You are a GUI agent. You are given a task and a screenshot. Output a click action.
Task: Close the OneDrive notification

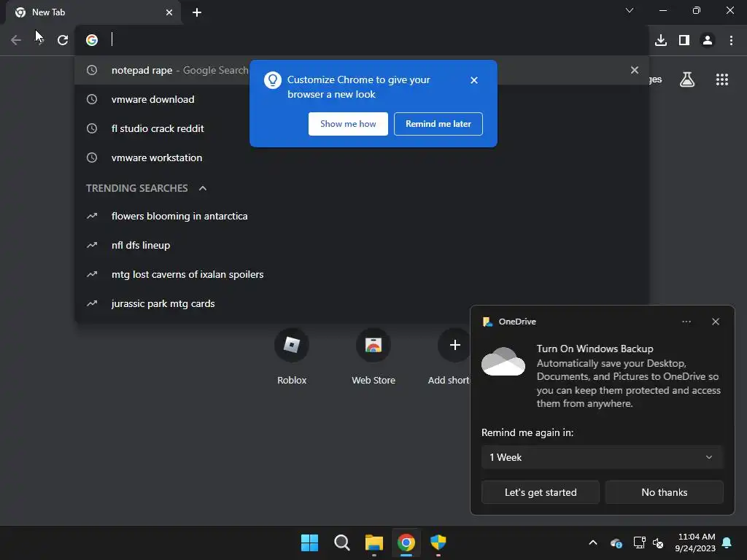click(716, 322)
